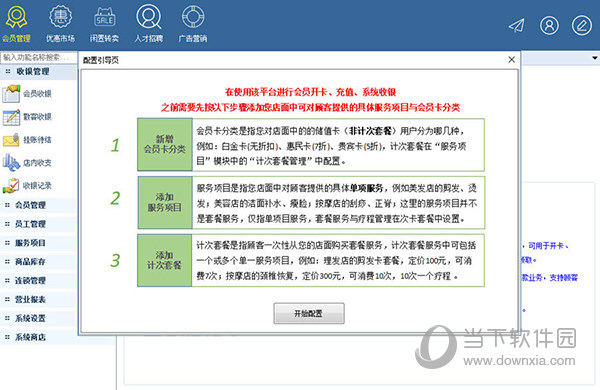Open 收银记录 in the sidebar
Screen dimensions: 600x390
[x=28, y=186]
